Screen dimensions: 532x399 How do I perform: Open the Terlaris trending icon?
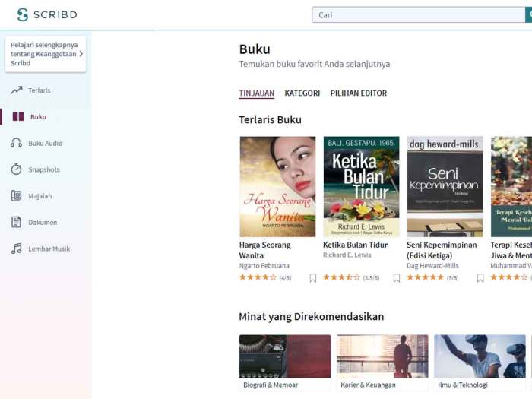(16, 90)
